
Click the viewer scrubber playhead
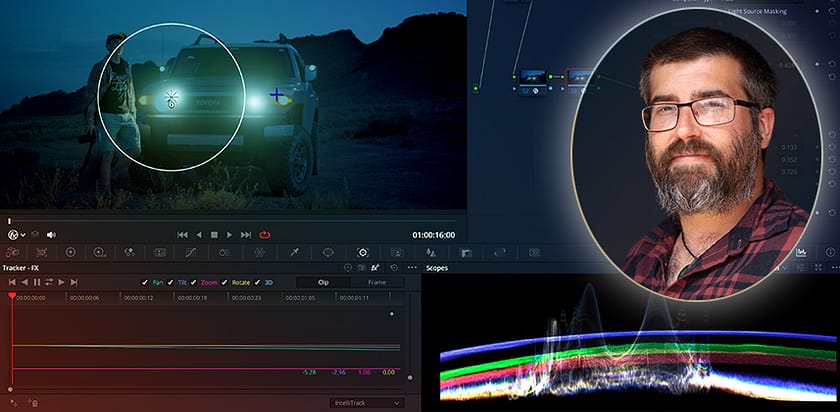pyautogui.click(x=9, y=220)
